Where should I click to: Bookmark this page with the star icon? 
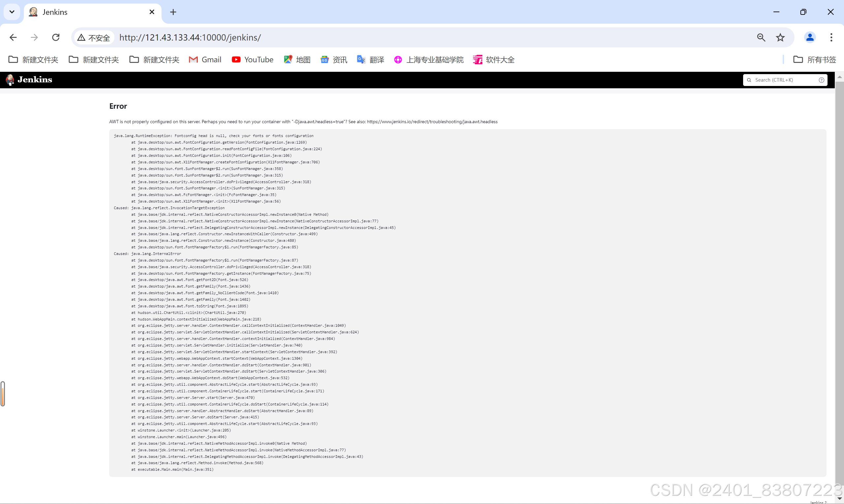780,37
